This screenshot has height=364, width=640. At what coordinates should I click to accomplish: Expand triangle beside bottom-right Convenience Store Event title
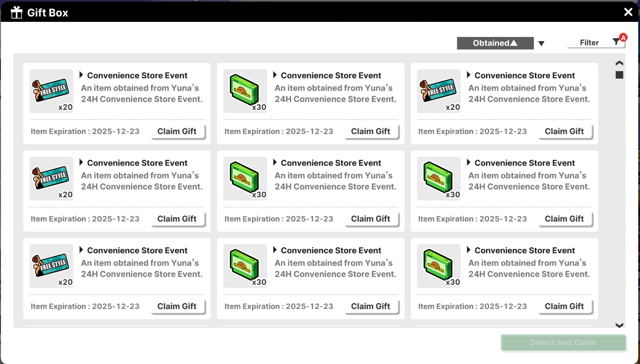tap(469, 250)
